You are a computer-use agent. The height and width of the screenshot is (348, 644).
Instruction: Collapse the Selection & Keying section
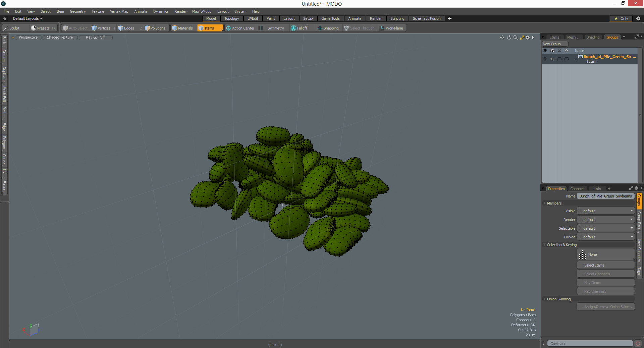point(544,245)
